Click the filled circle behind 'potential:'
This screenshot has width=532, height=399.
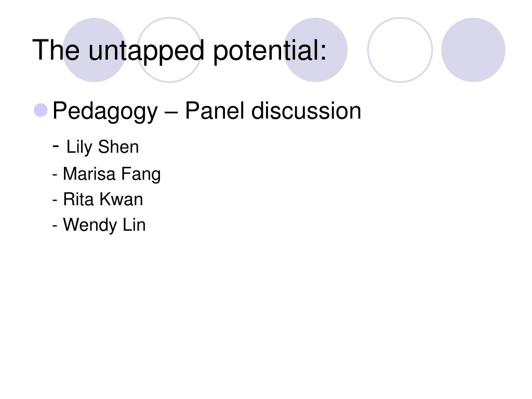tap(315, 50)
